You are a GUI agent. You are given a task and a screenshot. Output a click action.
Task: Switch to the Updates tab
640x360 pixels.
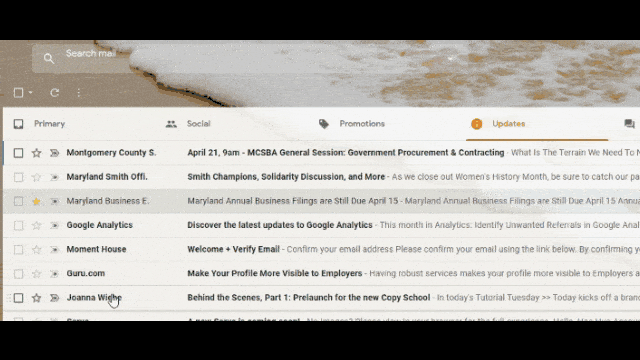(x=509, y=124)
